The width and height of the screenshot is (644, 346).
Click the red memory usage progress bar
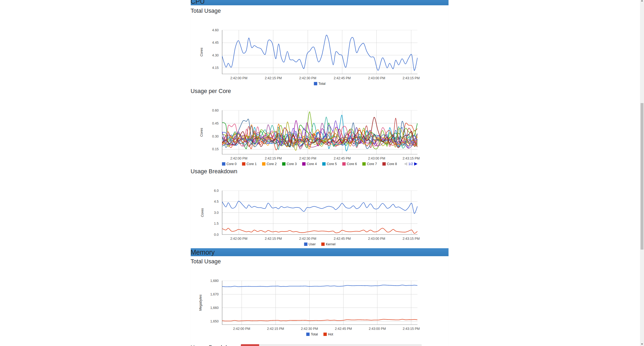pos(250,345)
